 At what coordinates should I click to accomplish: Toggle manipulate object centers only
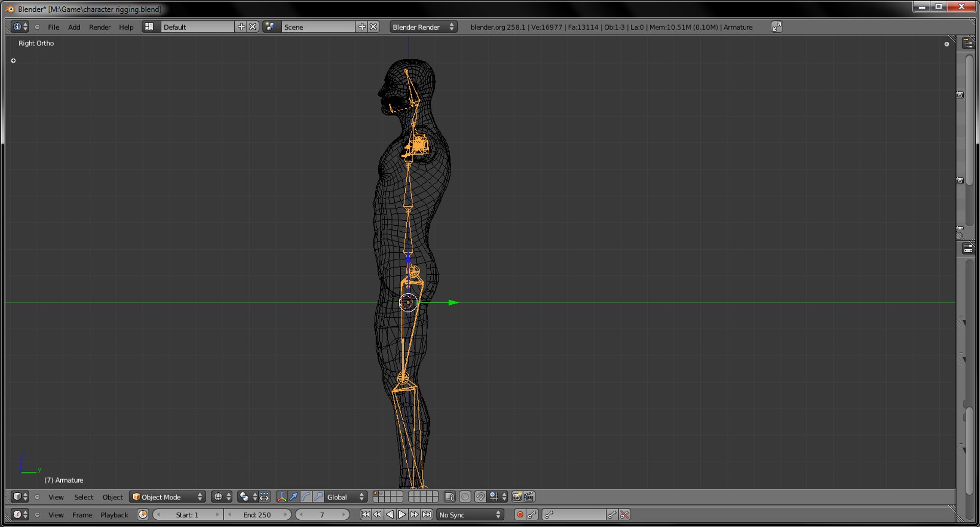click(x=264, y=496)
